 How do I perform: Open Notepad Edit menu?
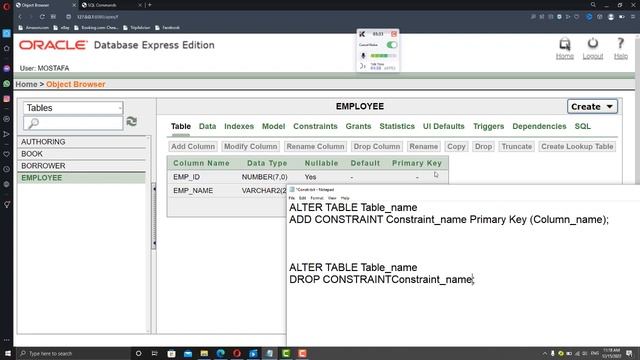tap(302, 198)
